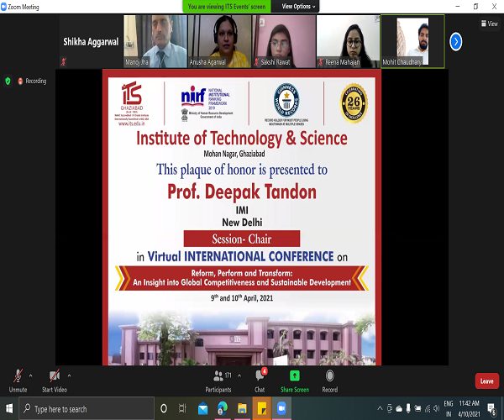Open the Participants panel
The image size is (504, 420).
point(218,381)
